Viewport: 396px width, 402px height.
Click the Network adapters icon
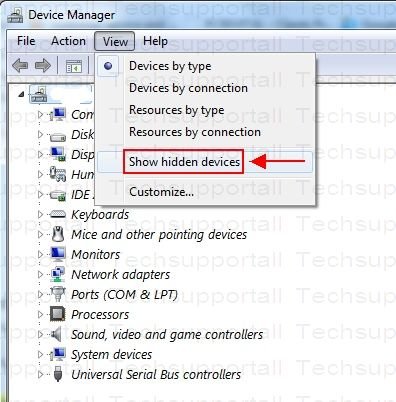point(58,274)
